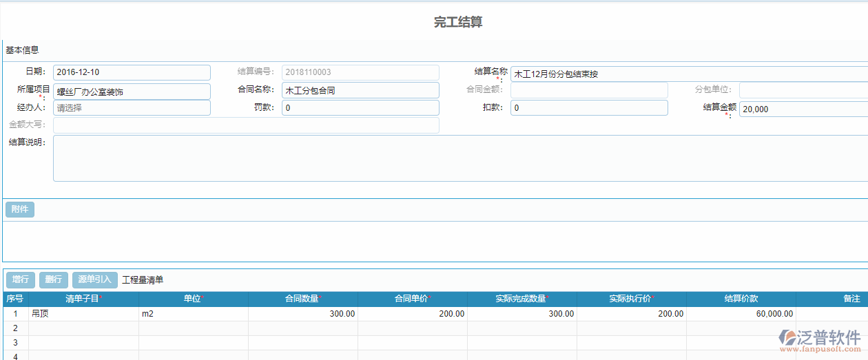Screen dimensions: 868x360
Task: Click the 扣款 deduction field
Action: tap(588, 108)
